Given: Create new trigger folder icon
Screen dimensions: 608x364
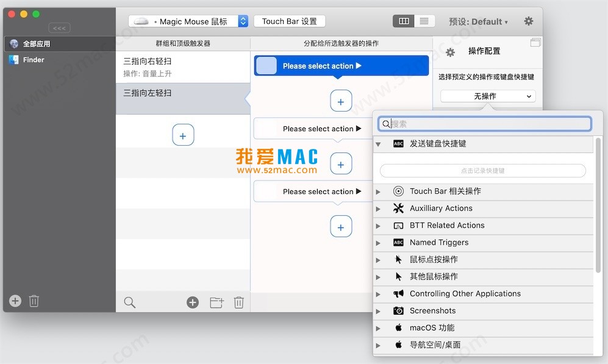Looking at the screenshot, I should pos(216,302).
